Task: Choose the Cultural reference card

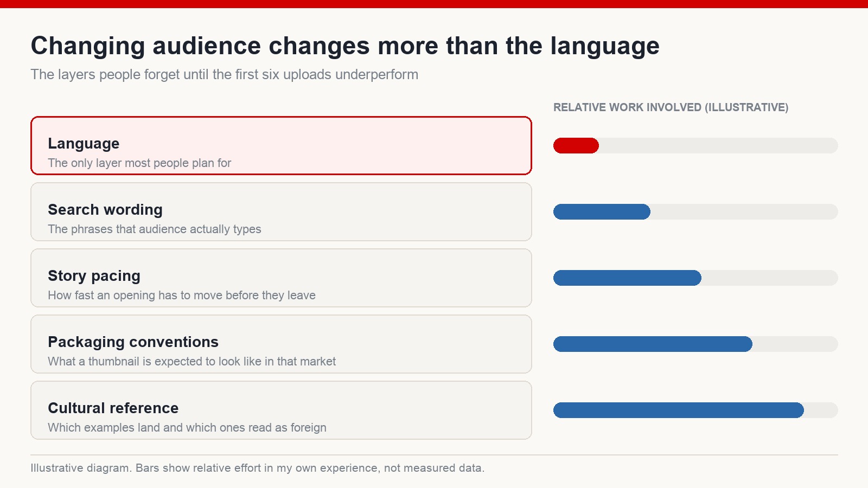Action: [x=281, y=410]
